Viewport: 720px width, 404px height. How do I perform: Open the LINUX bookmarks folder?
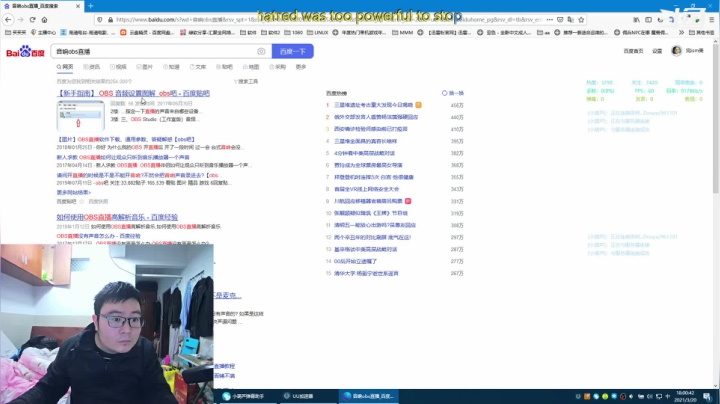[x=317, y=33]
